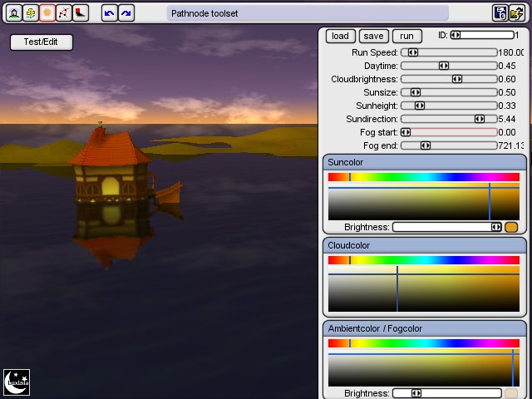The width and height of the screenshot is (532, 399).
Task: Click the open folder icon at top right
Action: (x=517, y=12)
